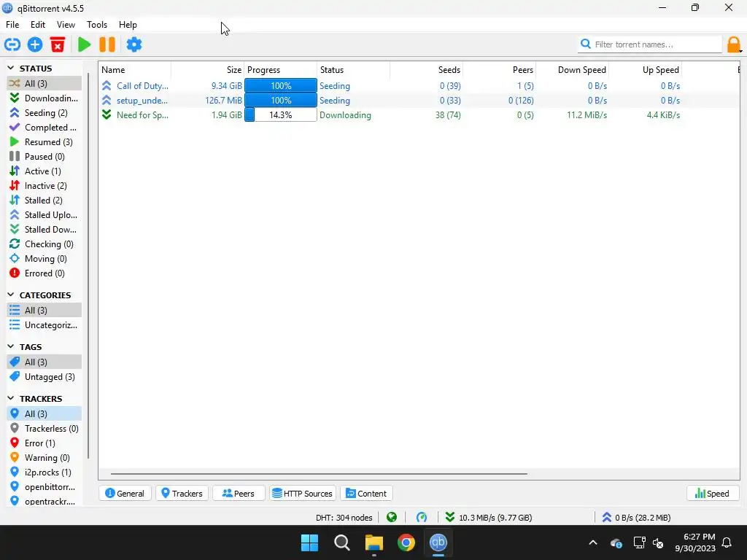Click the green Resume play icon
This screenshot has height=560, width=747.
click(85, 44)
